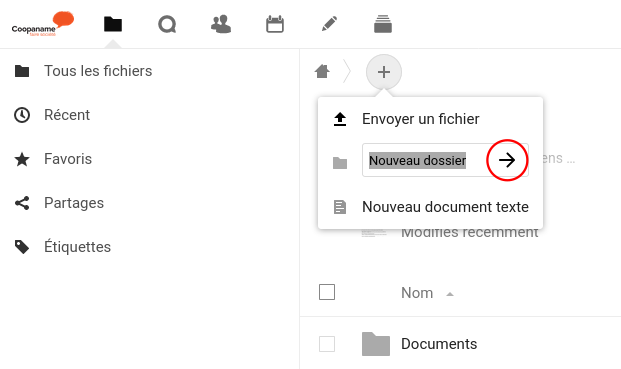Check the Documents folder checkbox
Screen dimensions: 621x369
coord(327,344)
